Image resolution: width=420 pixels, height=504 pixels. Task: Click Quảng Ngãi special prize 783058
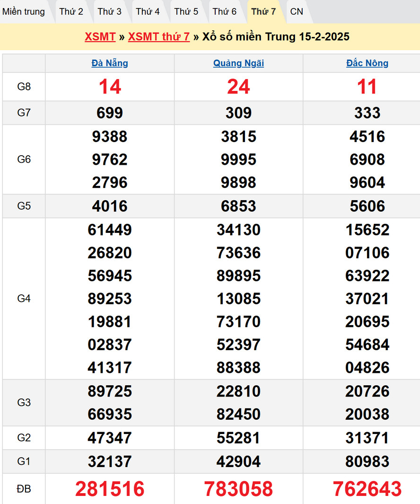tap(238, 489)
